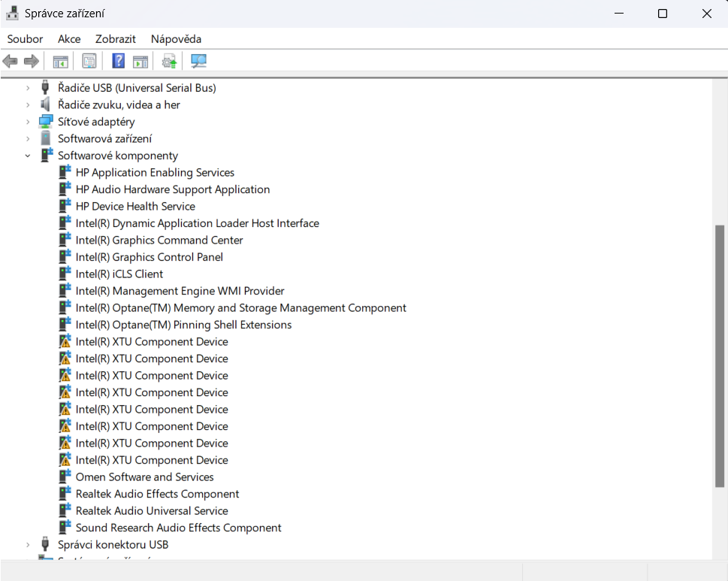Open the Soubor menu
This screenshot has width=728, height=581.
pos(25,39)
